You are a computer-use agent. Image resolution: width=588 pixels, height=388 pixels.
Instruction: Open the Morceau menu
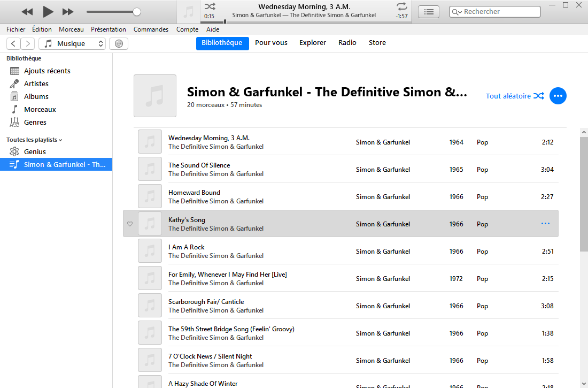click(71, 29)
